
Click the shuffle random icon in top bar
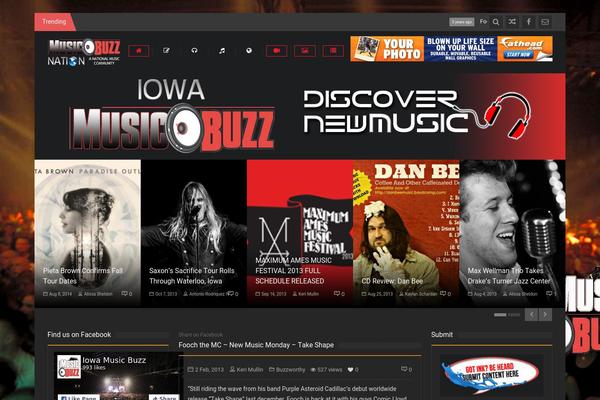pos(512,22)
